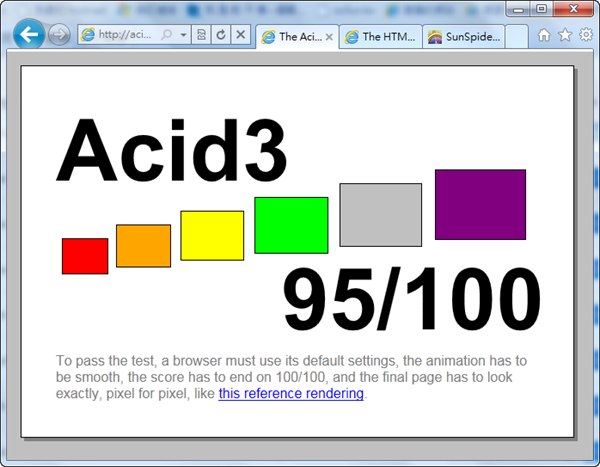The image size is (600, 467).
Task: Click the forward navigation arrow
Action: pos(59,35)
